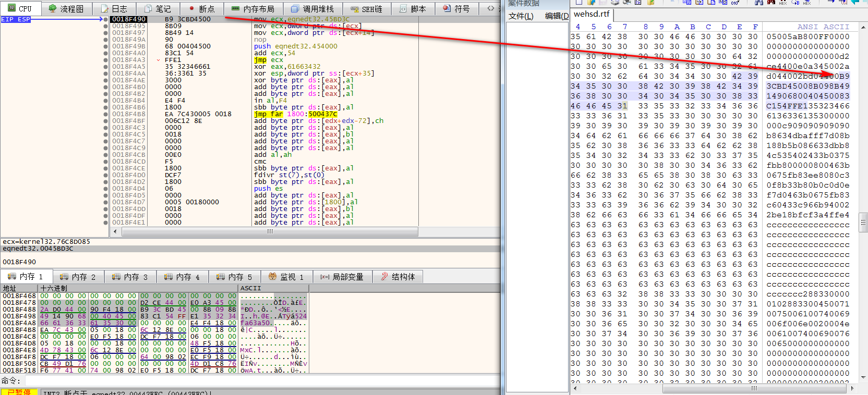Toggle breakpoint dot at address 0018F490

pyautogui.click(x=106, y=19)
